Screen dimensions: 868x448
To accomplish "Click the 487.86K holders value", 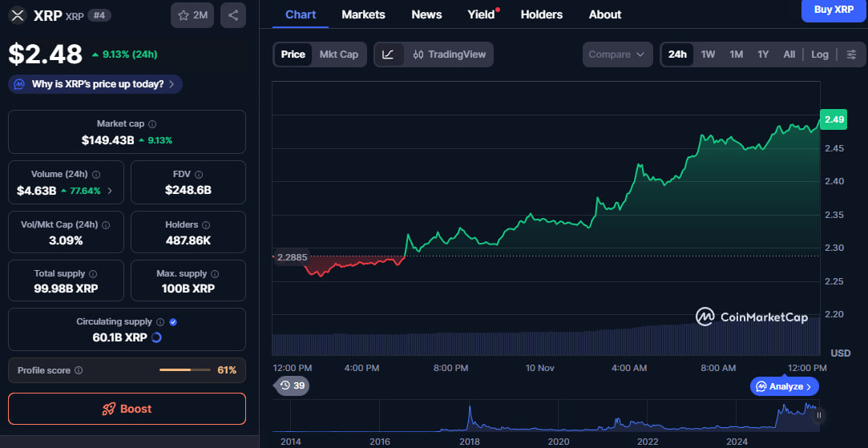I will click(x=188, y=240).
